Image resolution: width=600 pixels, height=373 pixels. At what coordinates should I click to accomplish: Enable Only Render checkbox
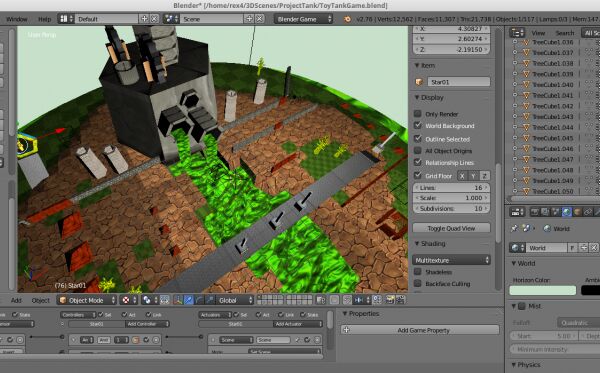click(418, 114)
